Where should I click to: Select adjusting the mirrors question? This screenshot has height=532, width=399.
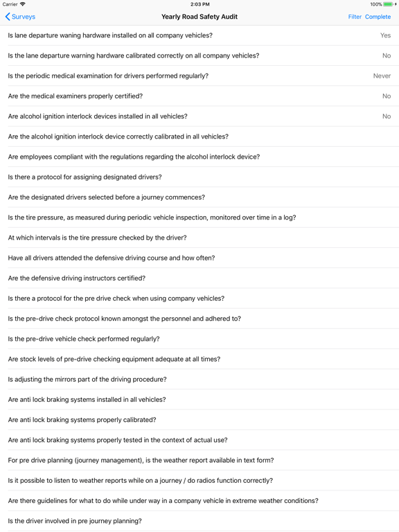pos(199,380)
